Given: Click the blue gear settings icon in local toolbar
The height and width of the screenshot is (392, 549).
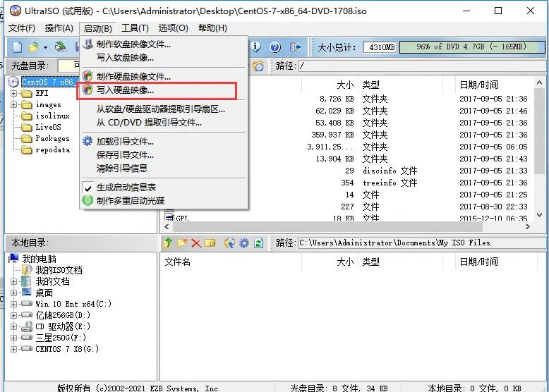Looking at the screenshot, I should pos(244,243).
